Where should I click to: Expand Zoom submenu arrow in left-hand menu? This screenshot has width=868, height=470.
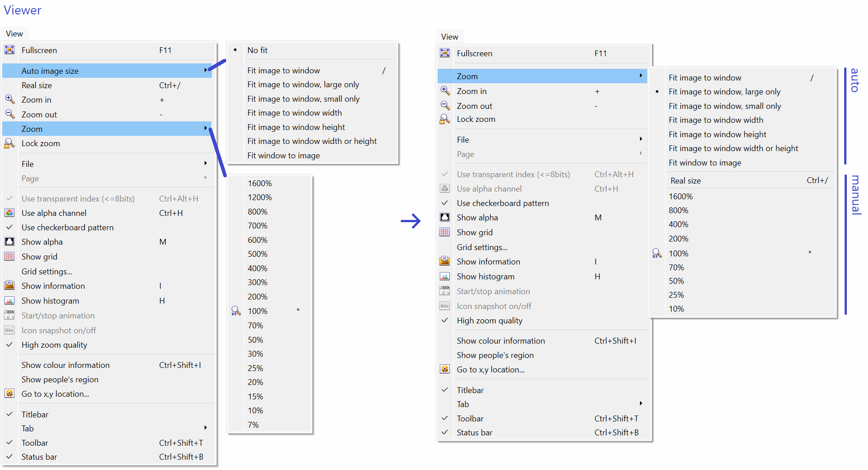[x=206, y=128]
